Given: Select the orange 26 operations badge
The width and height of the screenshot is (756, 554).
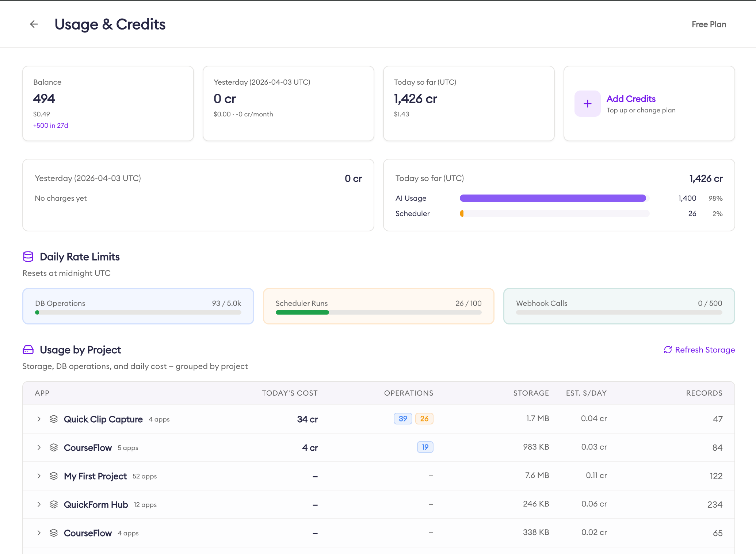Looking at the screenshot, I should coord(424,419).
